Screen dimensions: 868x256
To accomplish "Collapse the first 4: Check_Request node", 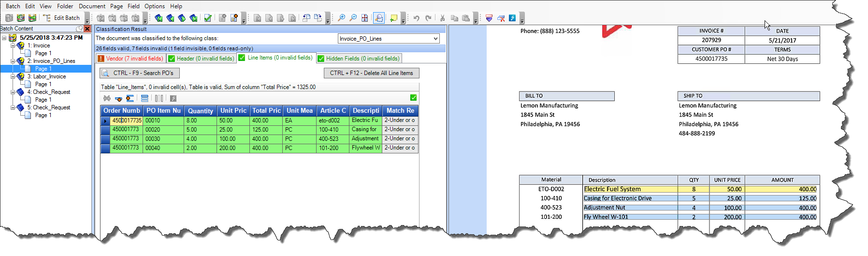I will coord(13,92).
